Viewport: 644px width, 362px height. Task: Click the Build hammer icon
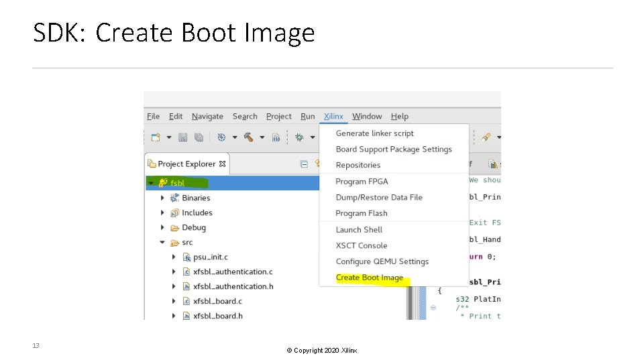(248, 137)
